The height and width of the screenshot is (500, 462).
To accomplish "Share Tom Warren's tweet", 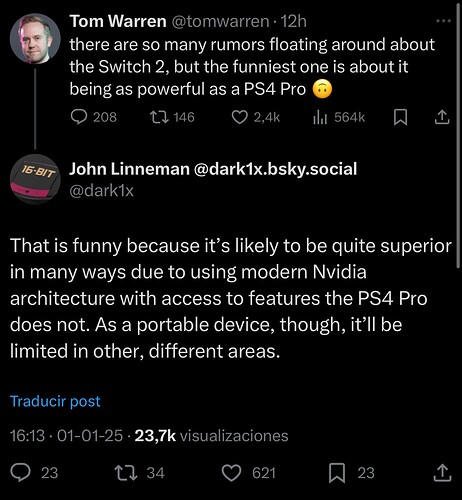I will (442, 117).
